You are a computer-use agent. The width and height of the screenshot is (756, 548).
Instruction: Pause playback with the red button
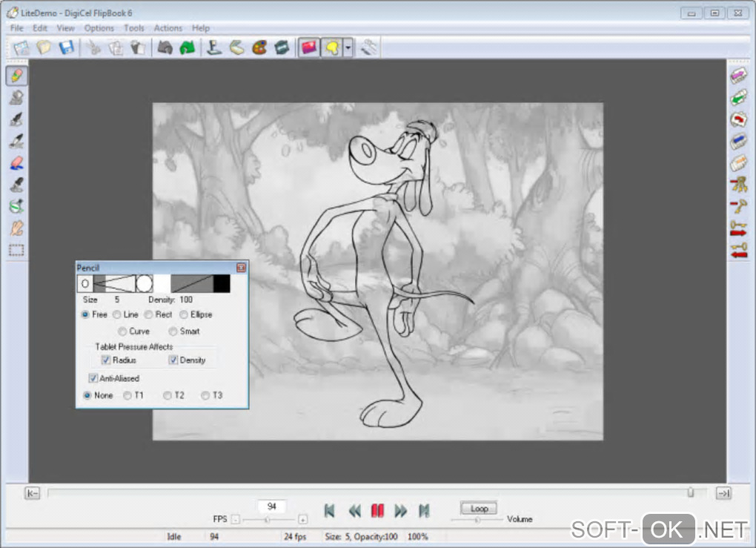(x=377, y=510)
